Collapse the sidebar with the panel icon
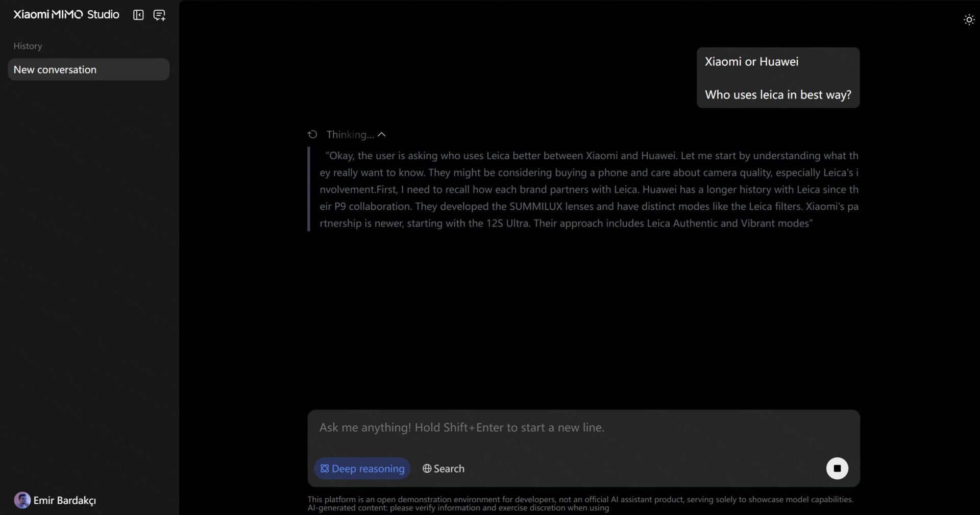 pyautogui.click(x=138, y=15)
